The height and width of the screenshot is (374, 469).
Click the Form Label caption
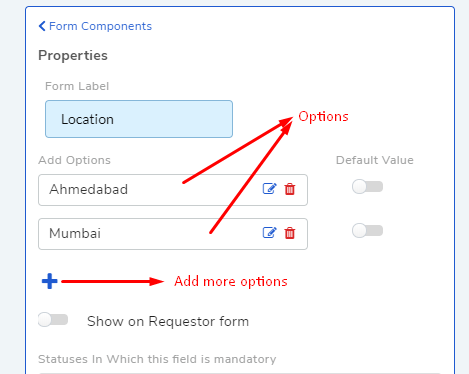(x=77, y=86)
